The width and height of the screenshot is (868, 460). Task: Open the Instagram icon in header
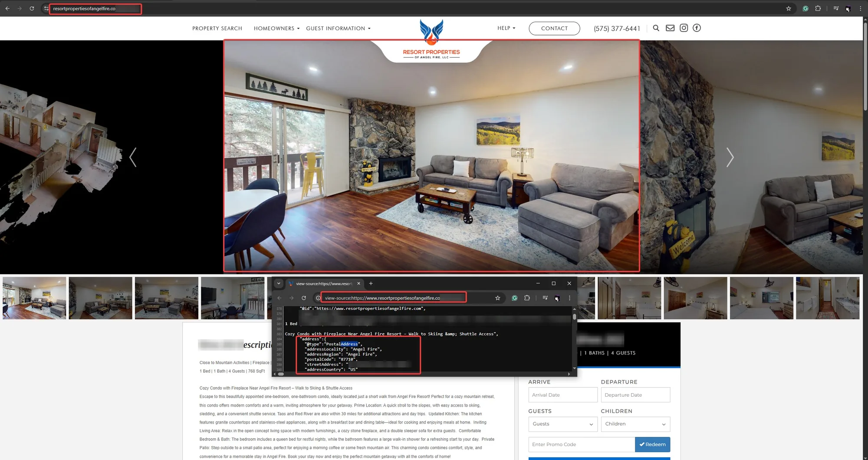click(x=684, y=28)
